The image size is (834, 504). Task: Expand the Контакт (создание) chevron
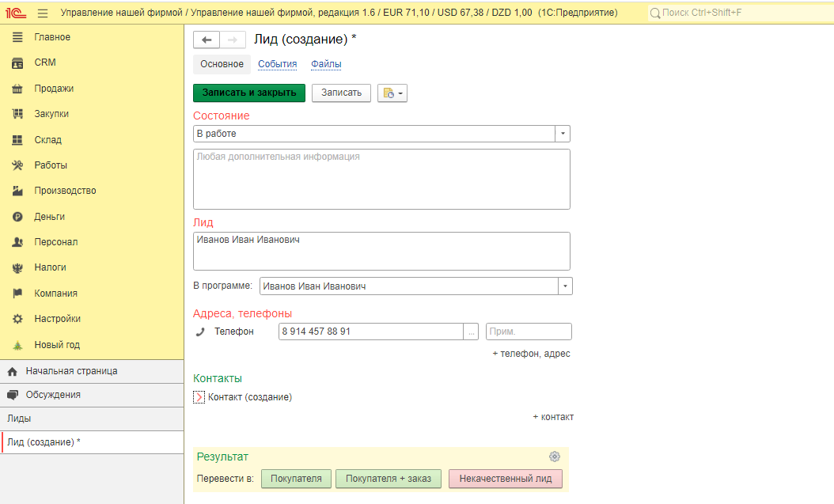tap(199, 397)
